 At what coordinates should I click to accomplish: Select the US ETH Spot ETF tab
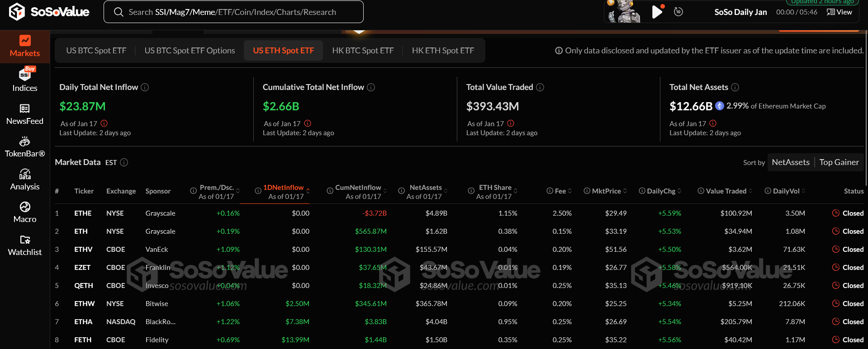click(x=284, y=51)
